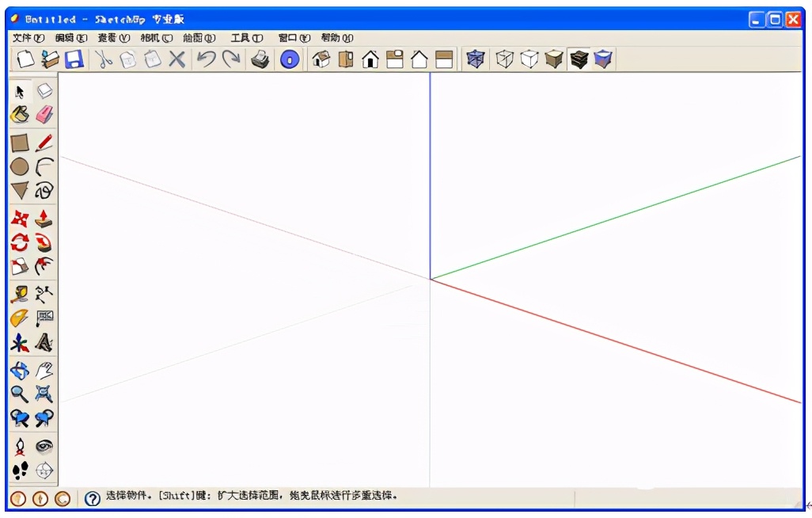Select the Rectangle drawing tool
The height and width of the screenshot is (518, 812).
click(20, 143)
